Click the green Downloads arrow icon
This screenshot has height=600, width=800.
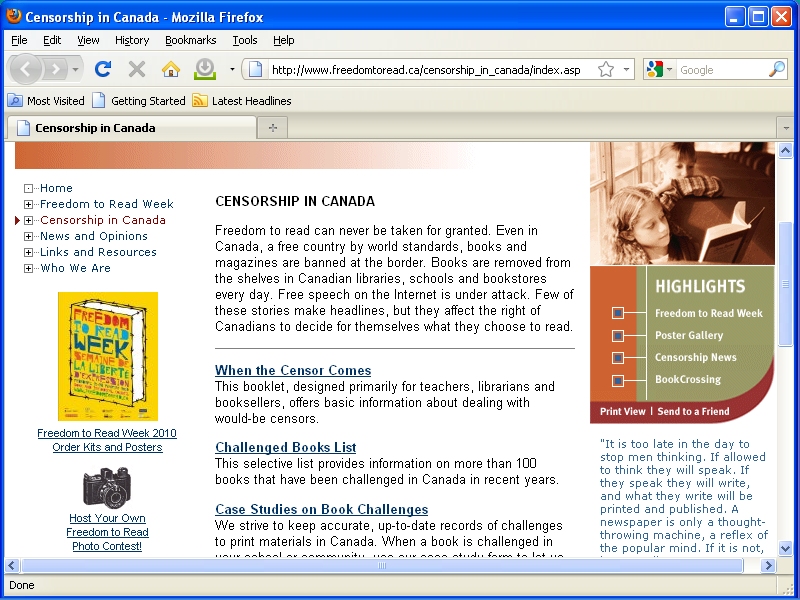[205, 69]
